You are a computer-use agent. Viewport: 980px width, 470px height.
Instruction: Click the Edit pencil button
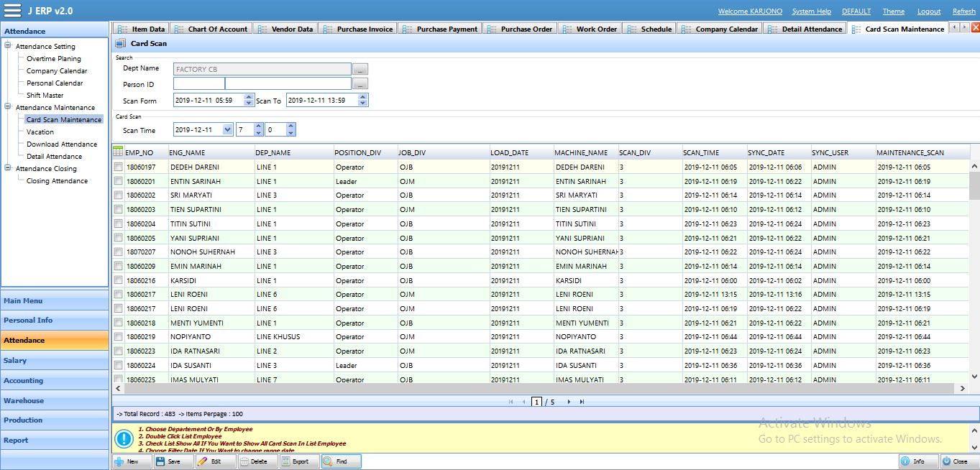(x=215, y=461)
